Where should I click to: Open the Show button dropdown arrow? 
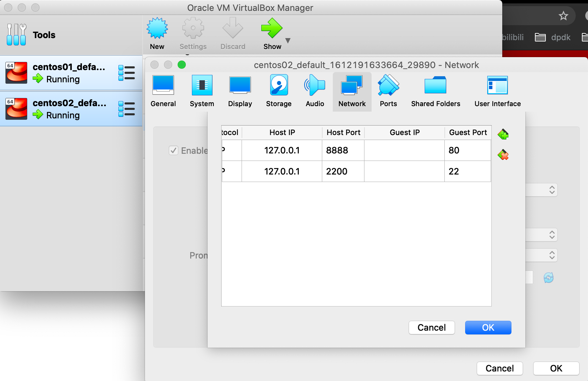[288, 40]
